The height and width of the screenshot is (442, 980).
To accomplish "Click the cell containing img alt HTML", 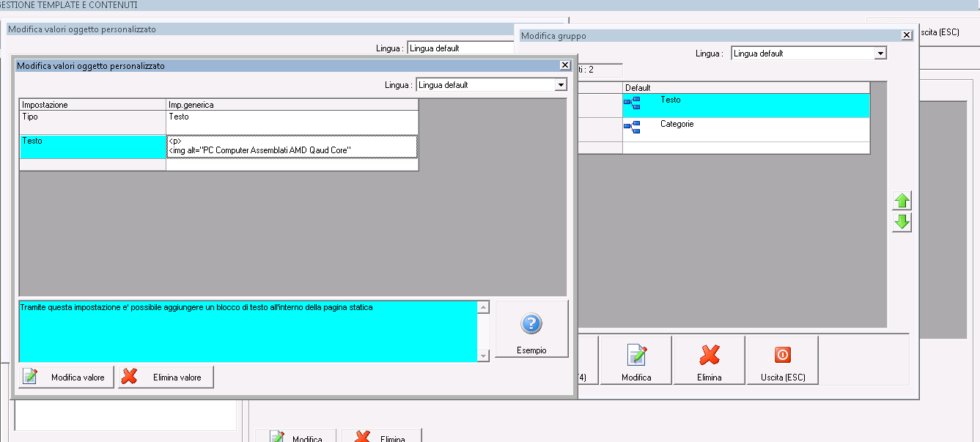I will [292, 147].
